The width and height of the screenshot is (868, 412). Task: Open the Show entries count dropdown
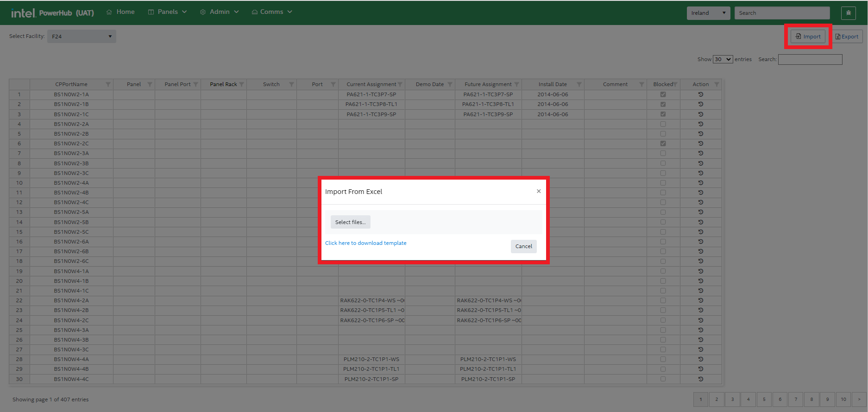coord(723,59)
